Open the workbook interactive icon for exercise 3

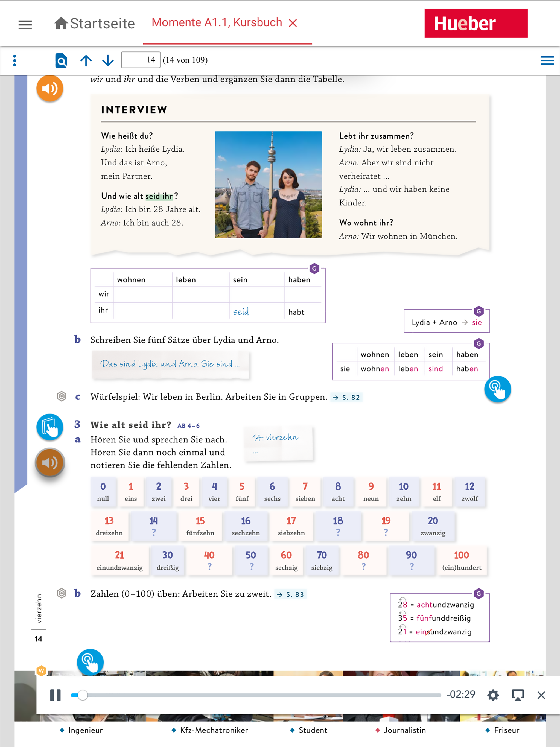point(50,427)
